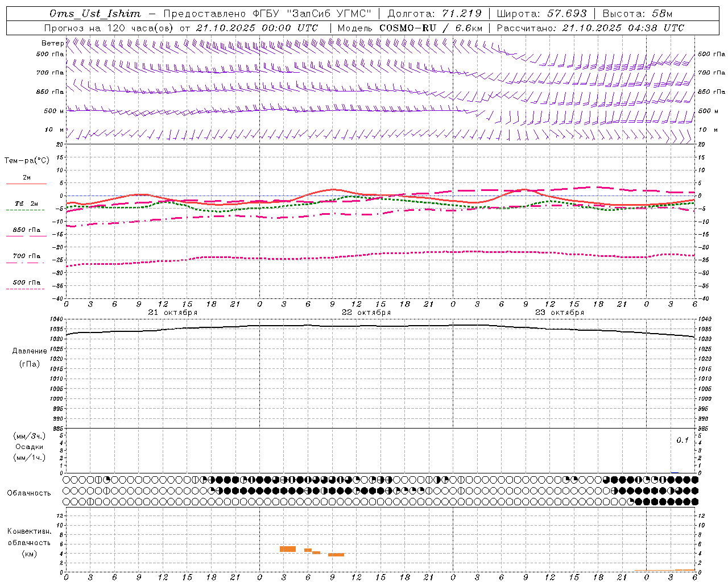Click the longest, lowest orange bar on 22 октября
This screenshot has width=728, height=582.
[x=336, y=555]
